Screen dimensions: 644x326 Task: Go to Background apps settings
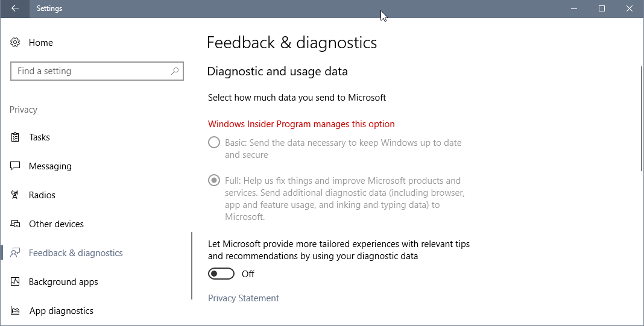click(63, 282)
